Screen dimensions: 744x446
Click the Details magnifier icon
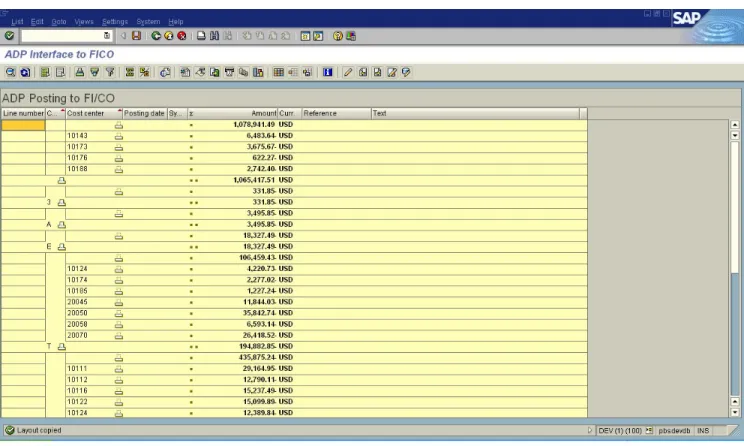coord(10,72)
